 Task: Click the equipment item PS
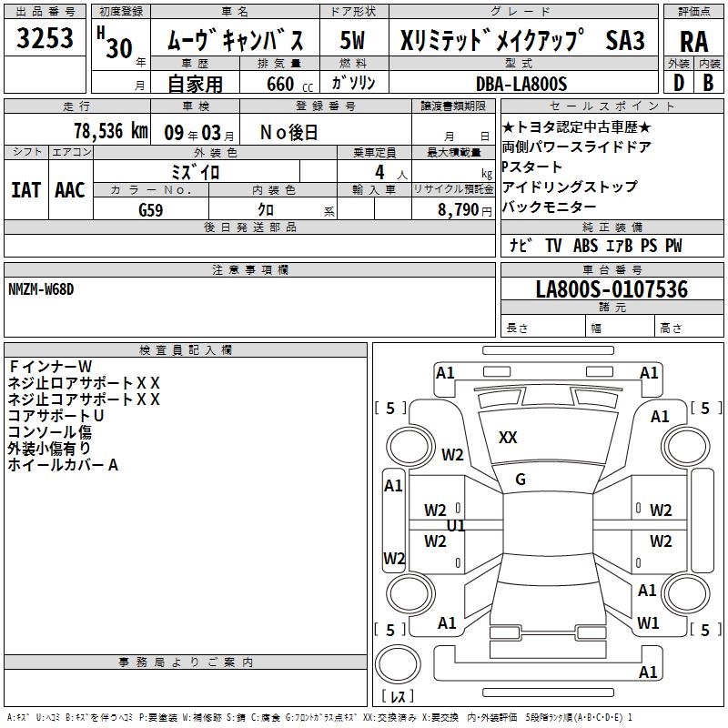pos(649,245)
